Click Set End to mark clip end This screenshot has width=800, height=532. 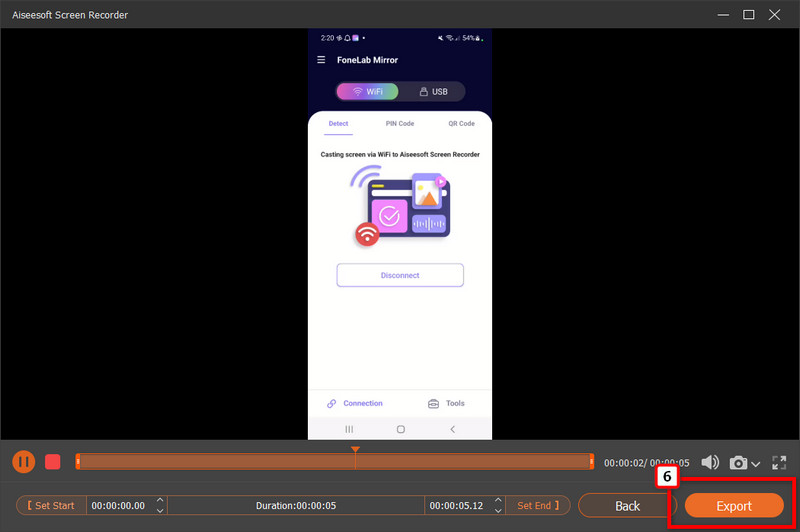(x=538, y=505)
